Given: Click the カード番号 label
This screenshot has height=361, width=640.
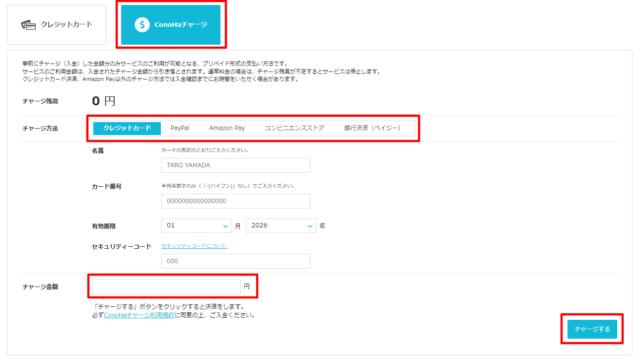Looking at the screenshot, I should (107, 187).
